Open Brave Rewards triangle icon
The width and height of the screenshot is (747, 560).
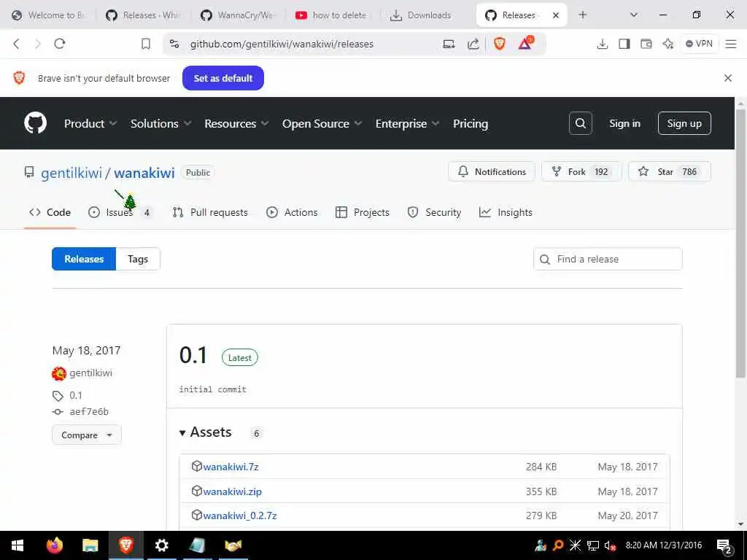525,43
